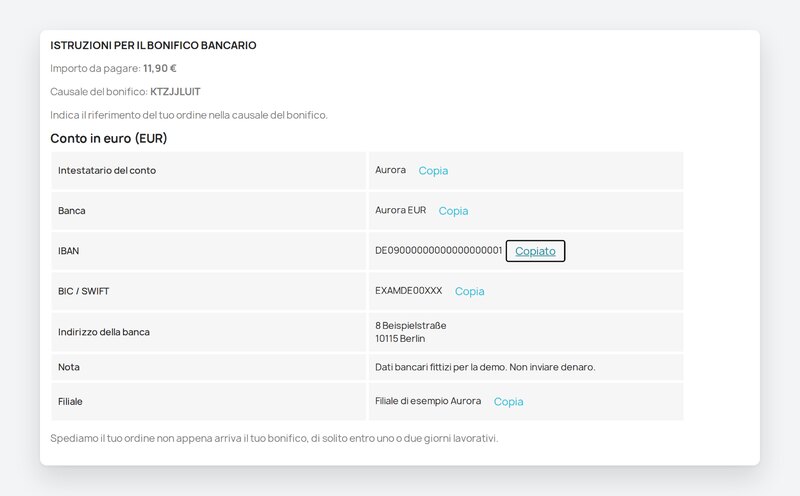
Task: Click the Banca row label
Action: (71, 211)
